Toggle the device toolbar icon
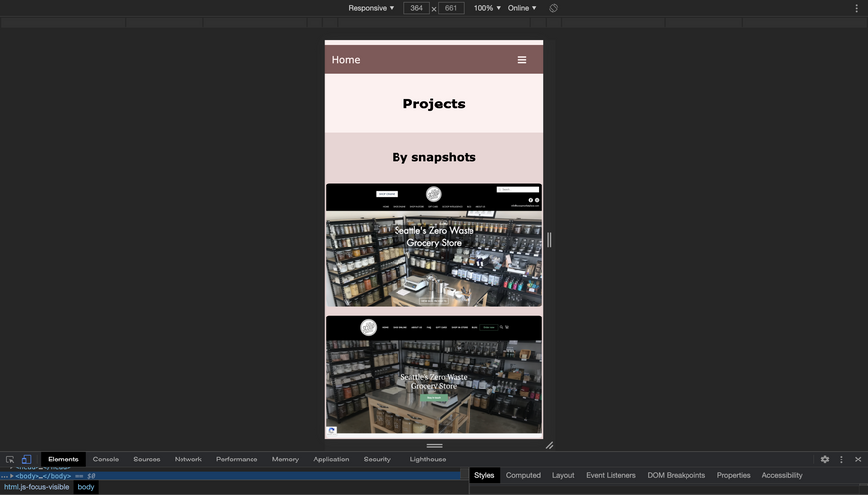 coord(27,460)
